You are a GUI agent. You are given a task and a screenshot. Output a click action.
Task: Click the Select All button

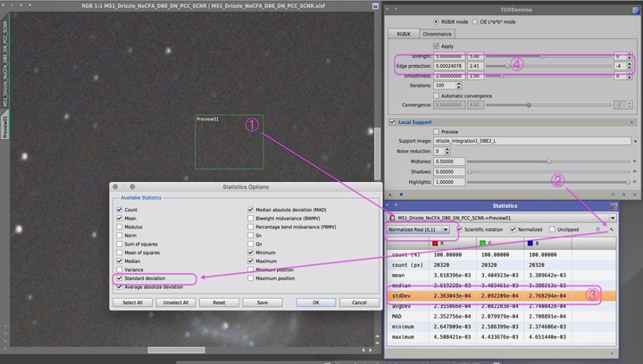click(132, 302)
